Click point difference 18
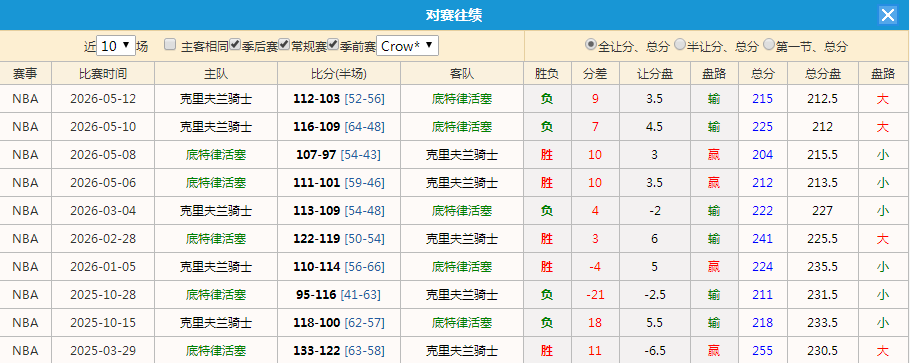 595,323
